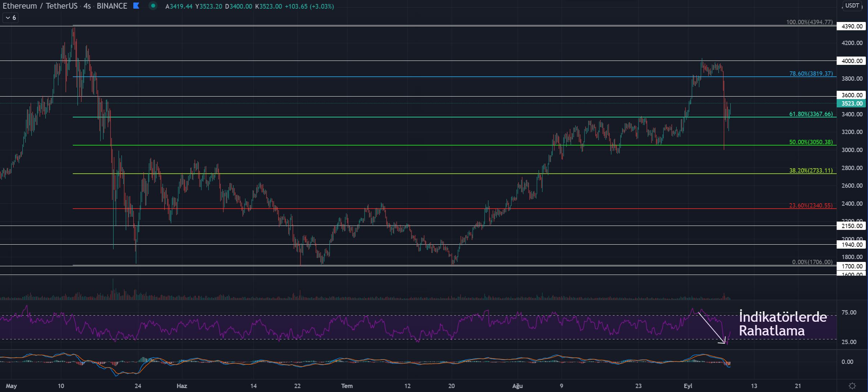Image resolution: width=868 pixels, height=392 pixels.
Task: Select the red 23.60%(2340.55) Fibonacci level
Action: tap(811, 206)
